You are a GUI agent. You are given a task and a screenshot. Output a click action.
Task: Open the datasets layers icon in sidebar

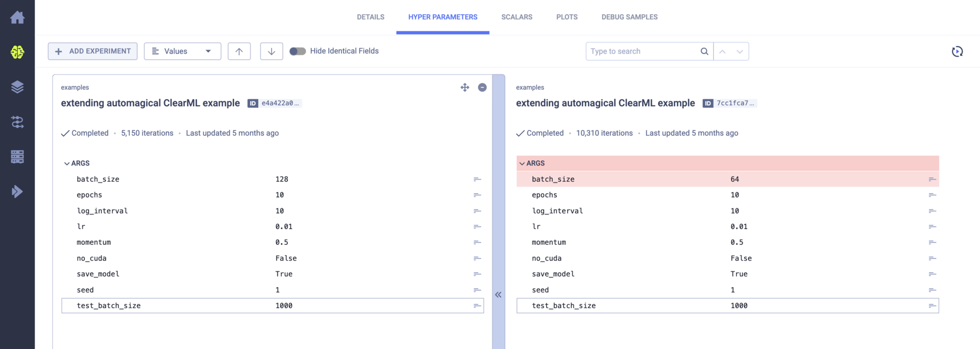pos(17,87)
